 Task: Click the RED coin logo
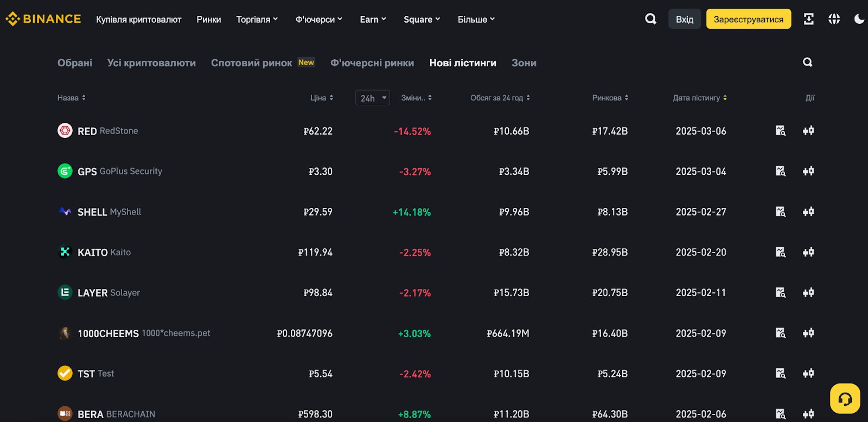coord(65,131)
